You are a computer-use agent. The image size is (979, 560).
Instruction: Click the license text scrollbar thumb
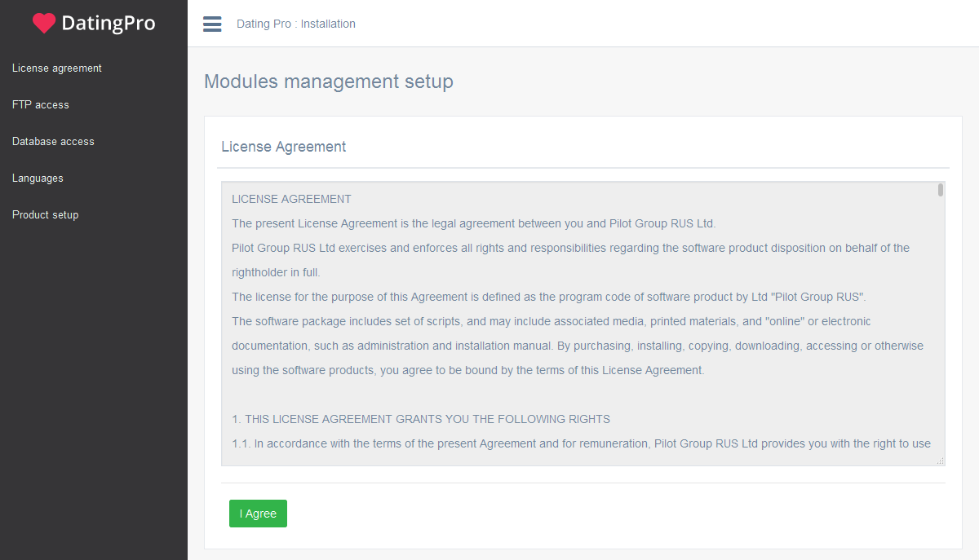click(941, 191)
